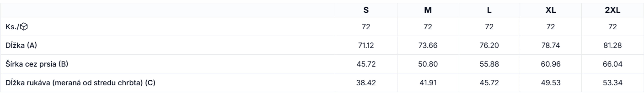Click the 38.42 sleeve length value
The image size is (644, 93).
(x=366, y=83)
